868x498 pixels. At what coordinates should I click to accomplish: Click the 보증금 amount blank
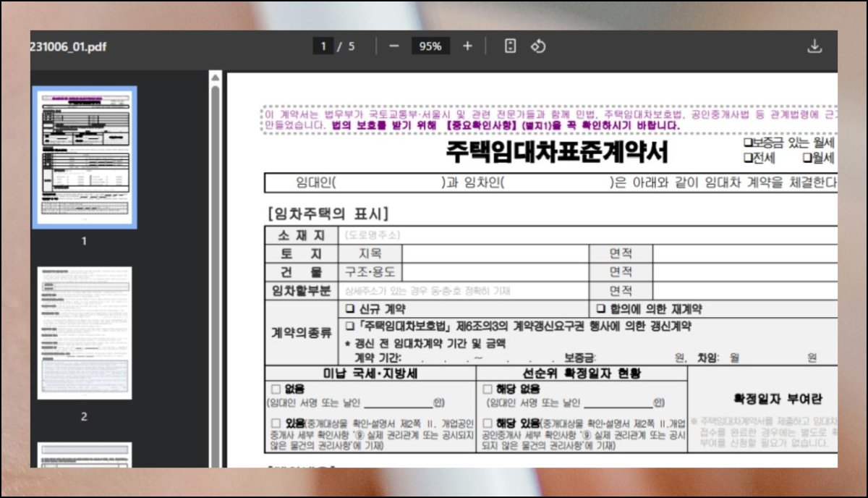coord(635,358)
